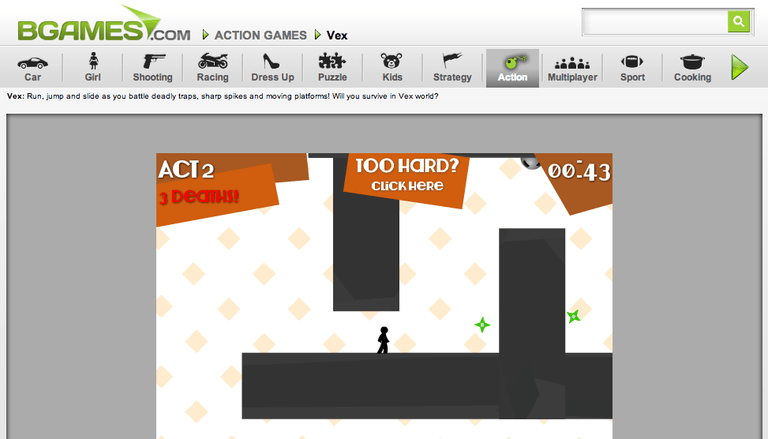Viewport: 768px width, 439px height.
Task: Click the Vex breadcrumb title
Action: (x=337, y=35)
